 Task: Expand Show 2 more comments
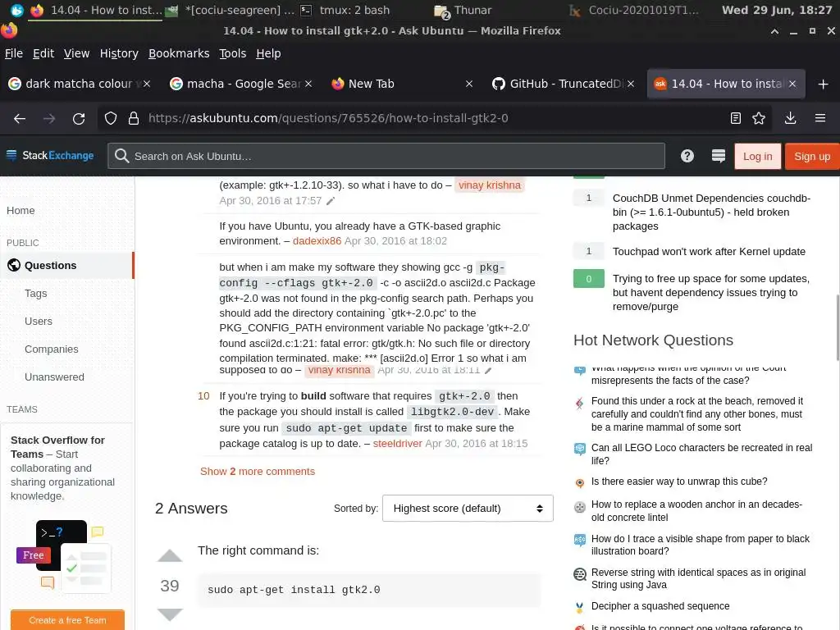click(257, 472)
